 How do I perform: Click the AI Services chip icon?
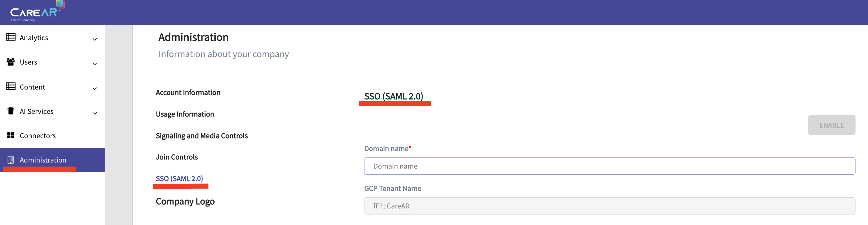pyautogui.click(x=11, y=111)
